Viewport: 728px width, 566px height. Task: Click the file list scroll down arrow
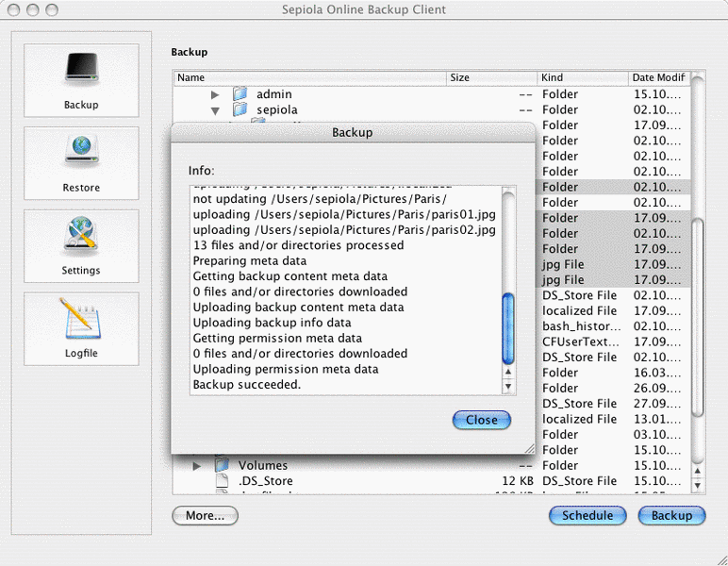(x=698, y=485)
